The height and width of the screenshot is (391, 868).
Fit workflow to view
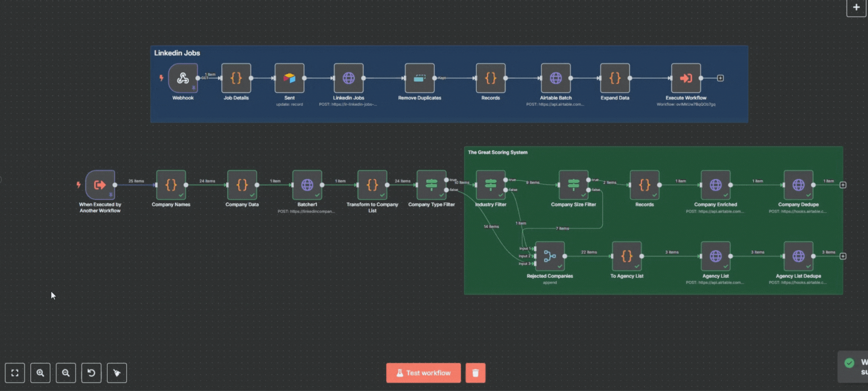click(15, 373)
